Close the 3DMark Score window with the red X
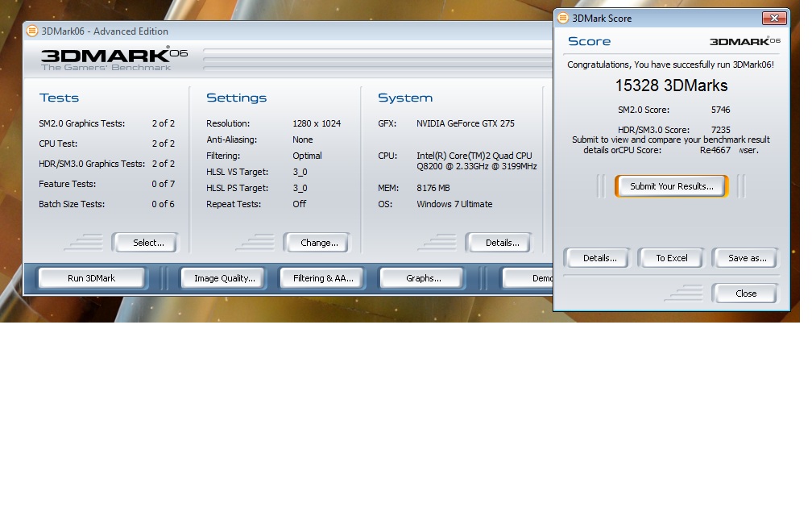 (774, 18)
